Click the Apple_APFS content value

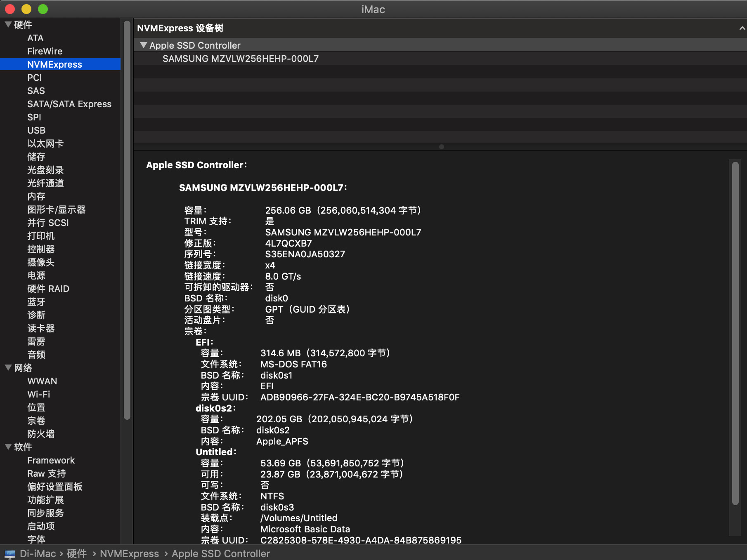[282, 441]
